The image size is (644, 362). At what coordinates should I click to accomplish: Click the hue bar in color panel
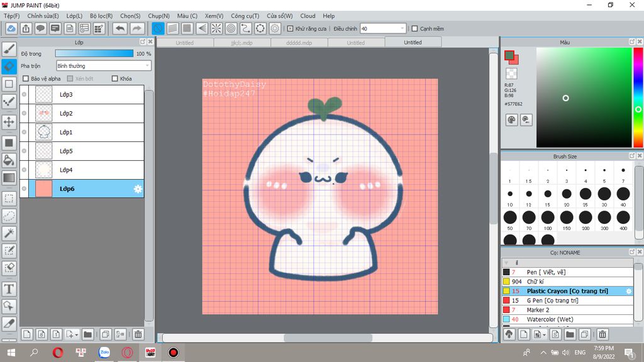[638, 97]
